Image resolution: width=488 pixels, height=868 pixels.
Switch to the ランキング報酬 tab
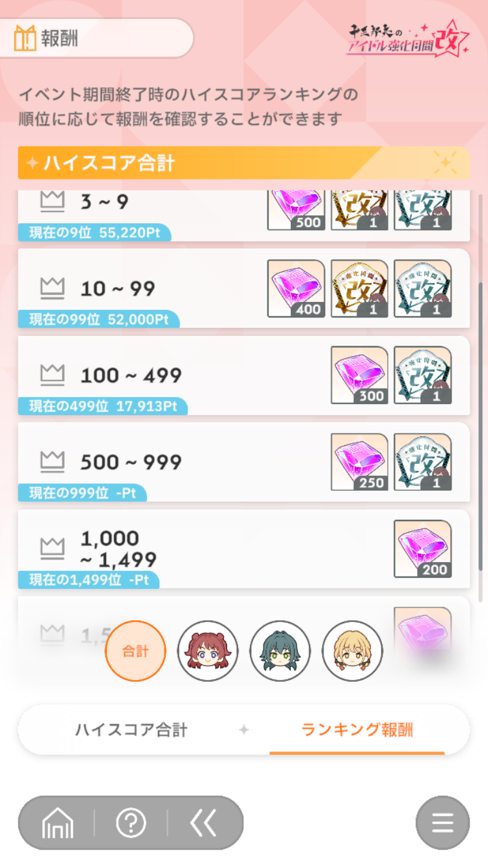tap(357, 730)
